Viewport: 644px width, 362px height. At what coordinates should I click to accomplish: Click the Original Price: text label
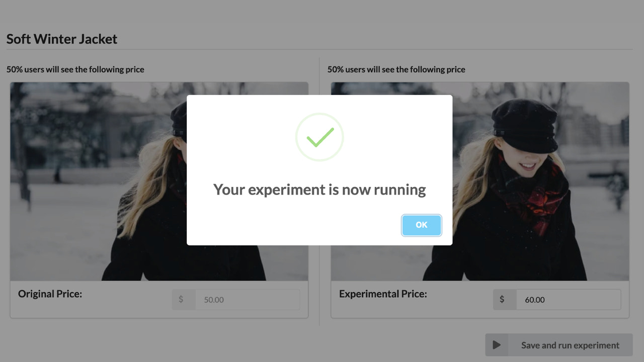pos(50,294)
